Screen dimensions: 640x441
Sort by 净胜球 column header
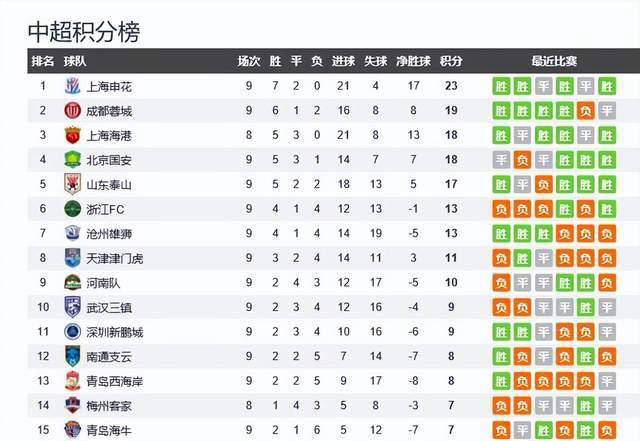tap(413, 61)
